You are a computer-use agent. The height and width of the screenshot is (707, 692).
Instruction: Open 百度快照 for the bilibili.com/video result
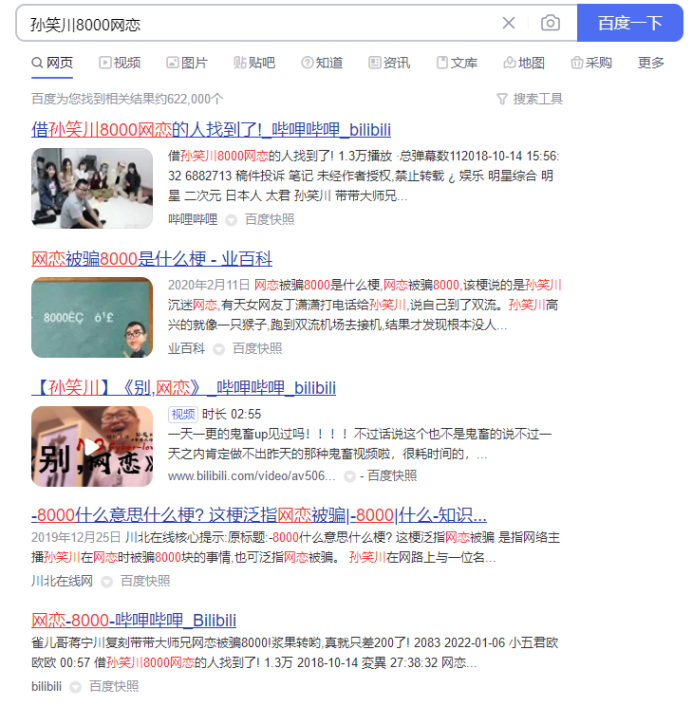392,476
